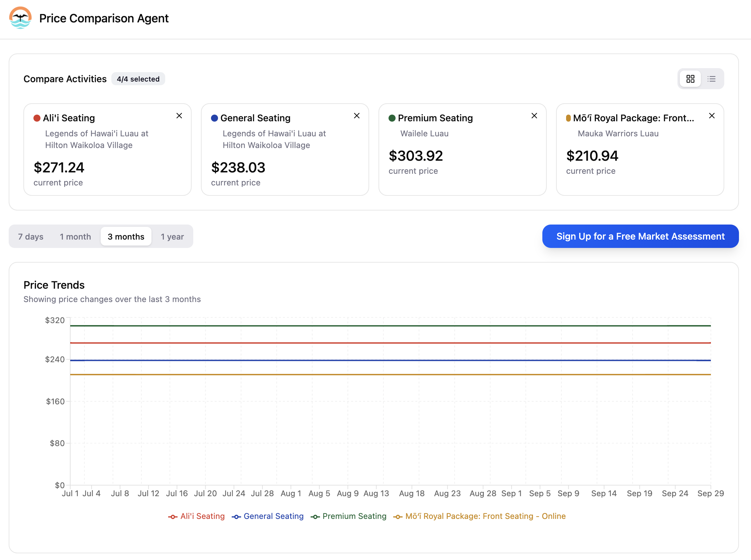Image resolution: width=751 pixels, height=560 pixels.
Task: Click the $303.92 Premium Seating price
Action: [416, 156]
